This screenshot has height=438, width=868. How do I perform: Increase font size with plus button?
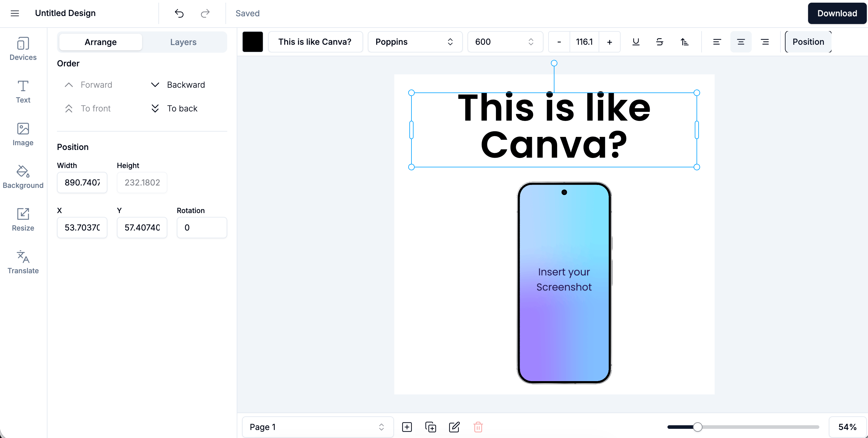point(609,42)
